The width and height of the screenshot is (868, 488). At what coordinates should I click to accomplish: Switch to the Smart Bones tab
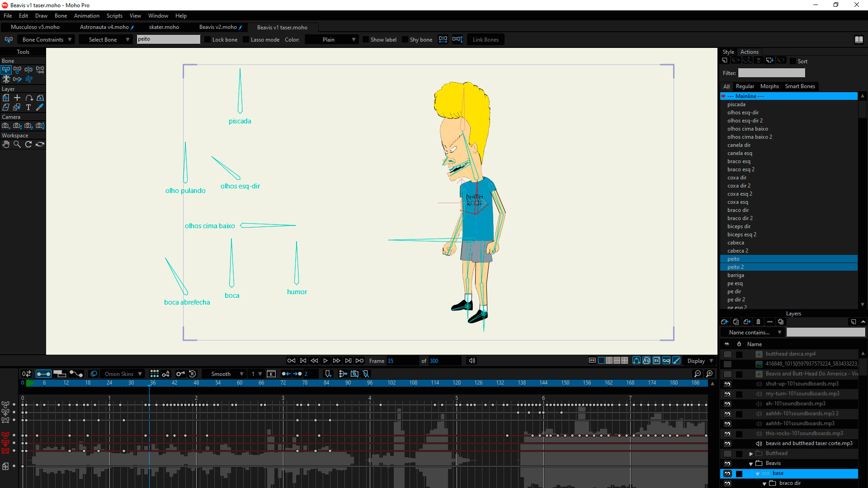coord(800,86)
